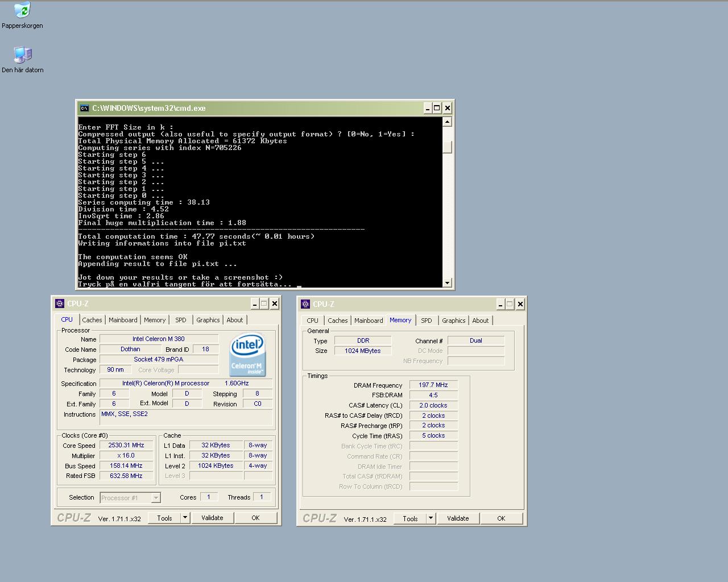Click the Code Name value Dothan
This screenshot has height=582, width=728.
pyautogui.click(x=130, y=350)
